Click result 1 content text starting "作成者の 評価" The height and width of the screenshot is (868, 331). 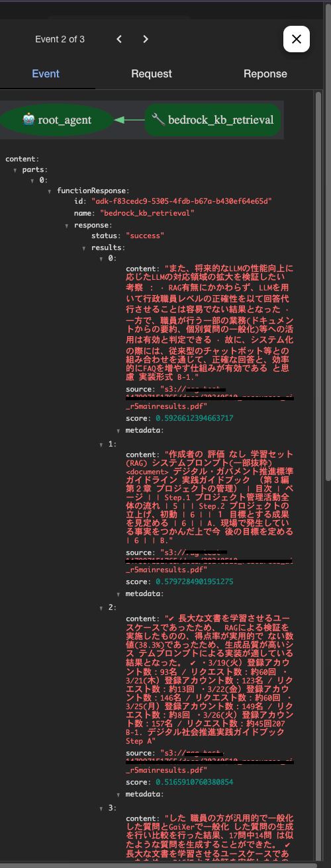point(211,496)
